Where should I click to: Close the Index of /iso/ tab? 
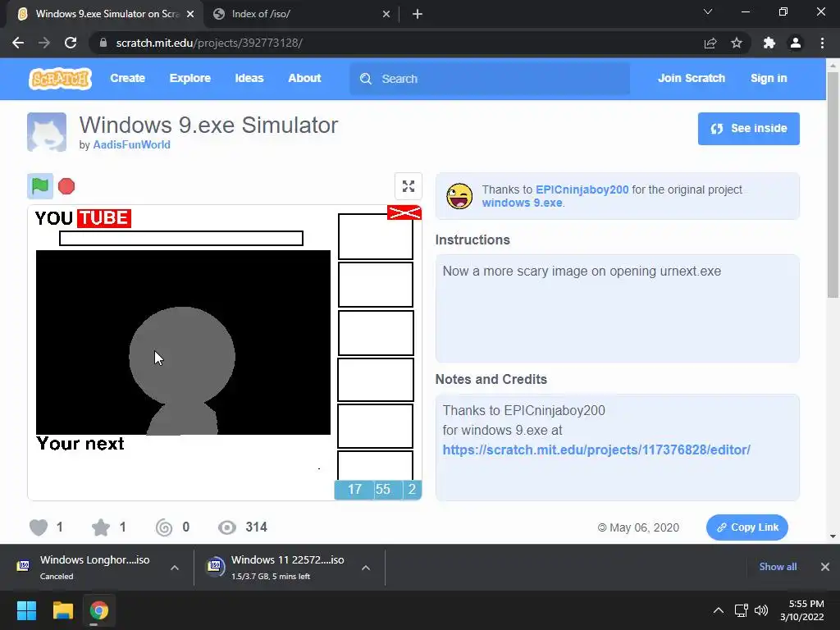pyautogui.click(x=386, y=14)
